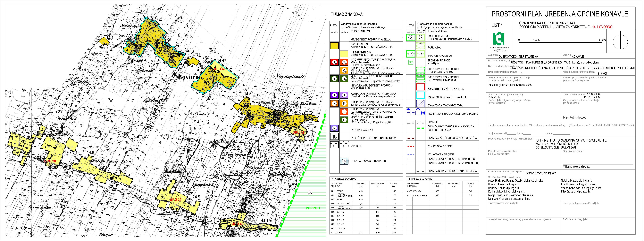Click the 14.8 area number on the map

tap(91, 152)
